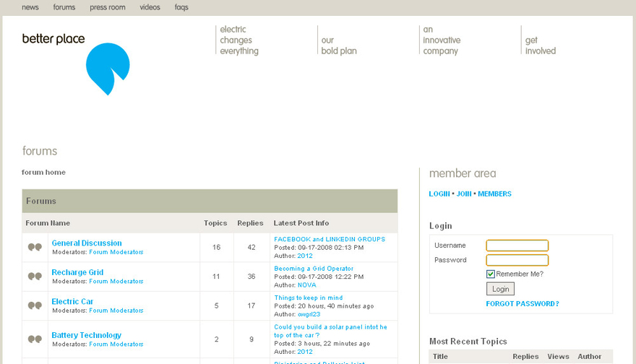Open the General Discussion forum
This screenshot has height=364, width=636.
click(x=87, y=243)
